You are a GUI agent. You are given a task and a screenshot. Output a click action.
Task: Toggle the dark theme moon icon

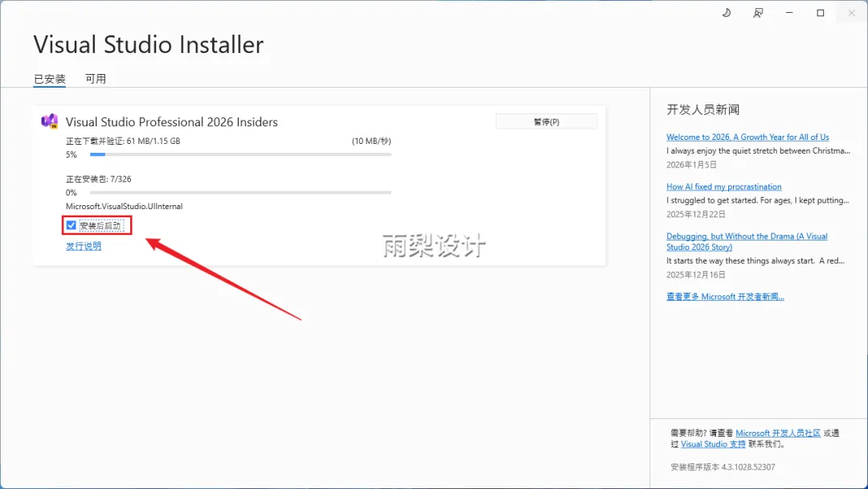(x=727, y=13)
